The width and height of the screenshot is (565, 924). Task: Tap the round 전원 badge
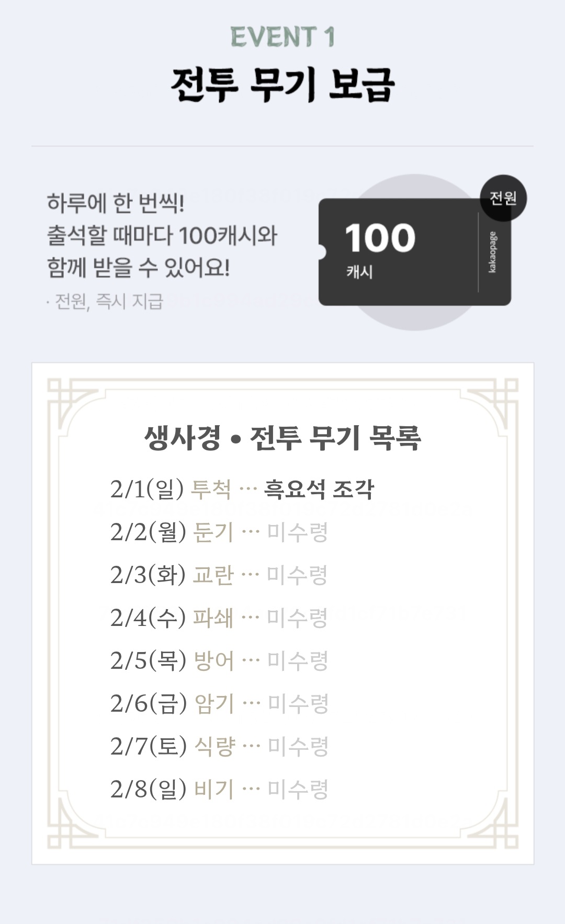pyautogui.click(x=503, y=198)
